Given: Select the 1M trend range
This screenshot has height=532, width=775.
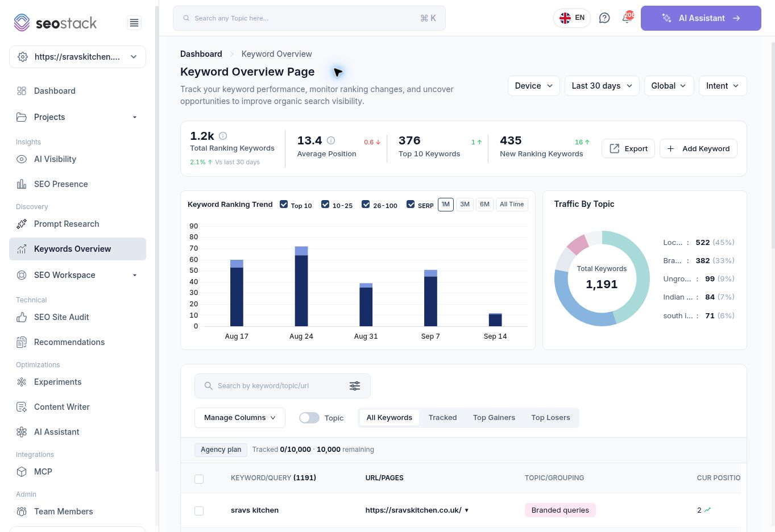Looking at the screenshot, I should click(x=446, y=205).
